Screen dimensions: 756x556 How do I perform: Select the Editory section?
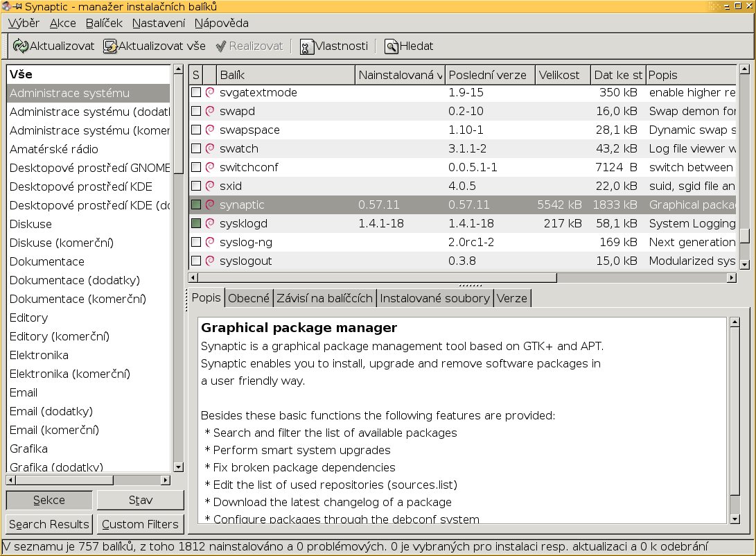click(x=89, y=318)
